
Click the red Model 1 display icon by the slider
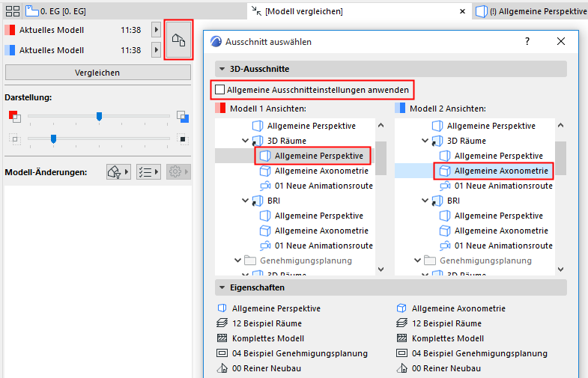coord(15,117)
